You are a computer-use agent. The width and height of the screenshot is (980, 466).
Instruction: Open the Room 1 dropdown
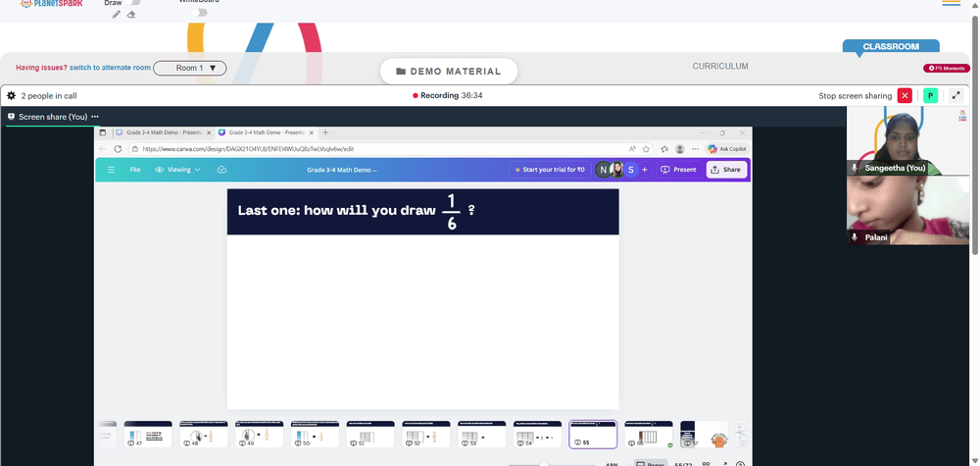pyautogui.click(x=190, y=68)
